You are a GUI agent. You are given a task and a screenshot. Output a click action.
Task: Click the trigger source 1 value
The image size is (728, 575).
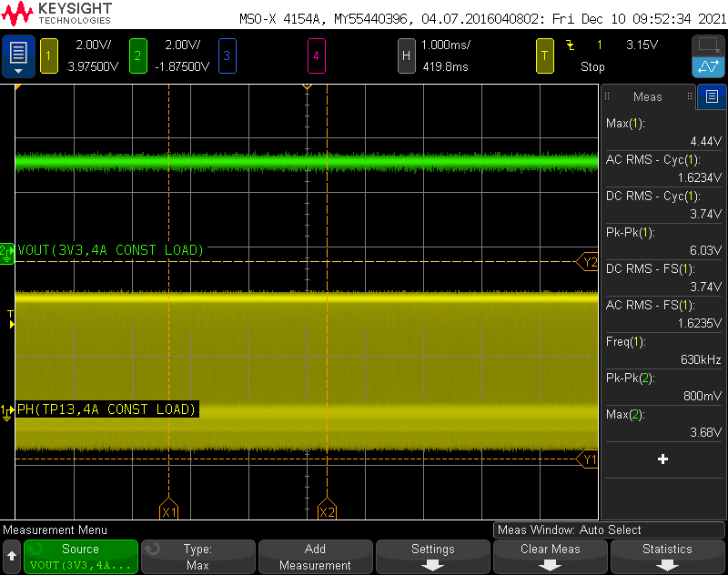[600, 45]
